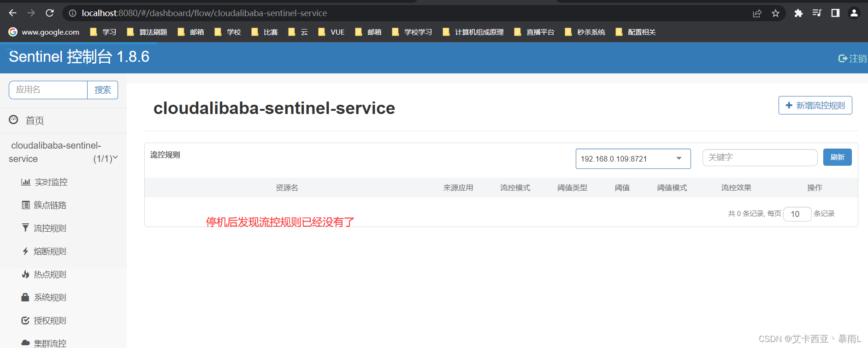Screen dimensions: 868x348
Task: Click the address bar URL
Action: point(204,13)
